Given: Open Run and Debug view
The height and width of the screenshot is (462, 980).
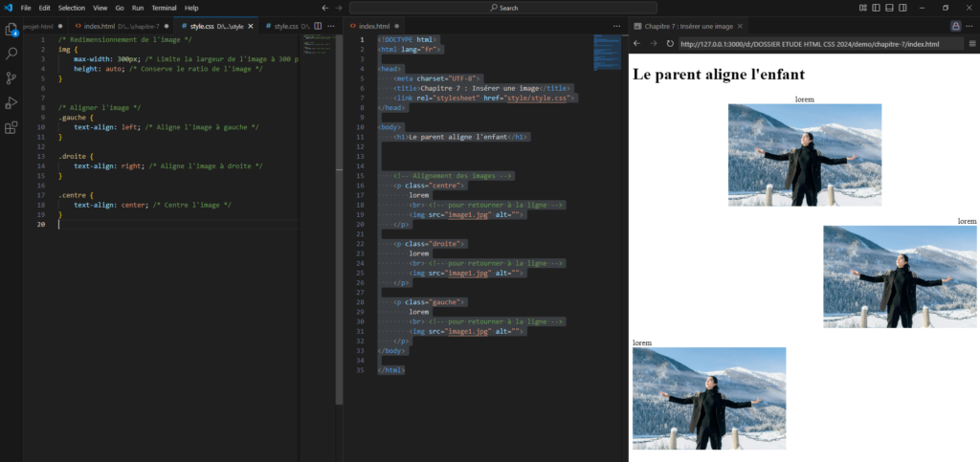Looking at the screenshot, I should tap(11, 102).
